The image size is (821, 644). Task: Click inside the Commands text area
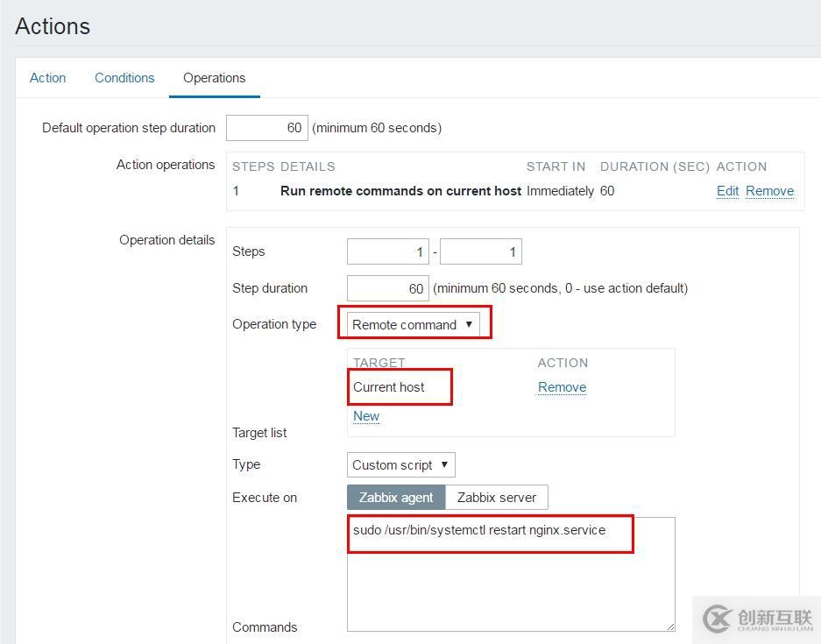point(511,575)
